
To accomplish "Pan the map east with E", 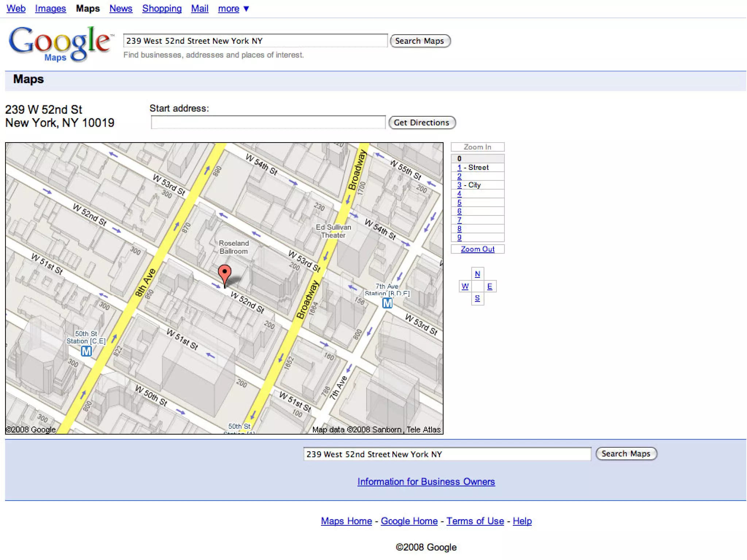I will click(489, 287).
